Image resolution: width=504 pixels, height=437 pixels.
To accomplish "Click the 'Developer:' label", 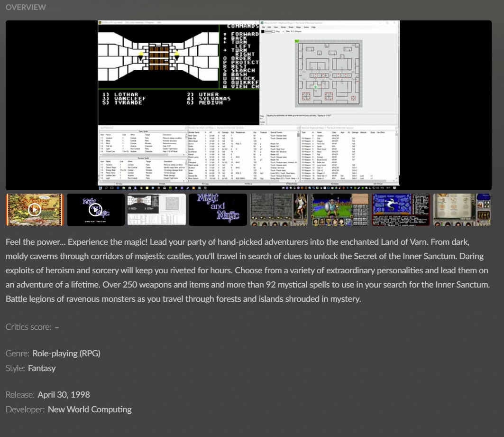I will pos(25,409).
